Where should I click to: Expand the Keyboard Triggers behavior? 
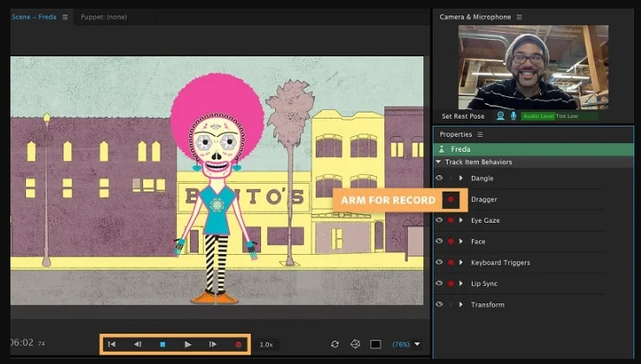tap(461, 263)
